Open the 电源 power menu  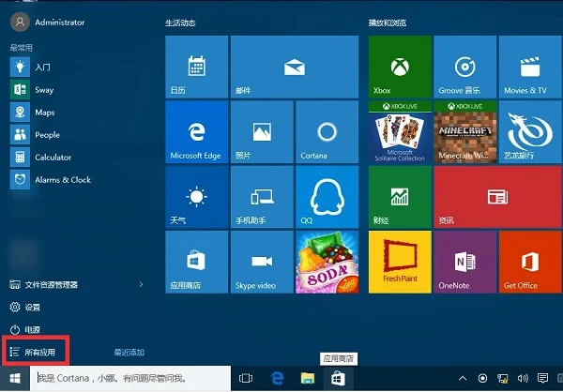[x=25, y=329]
